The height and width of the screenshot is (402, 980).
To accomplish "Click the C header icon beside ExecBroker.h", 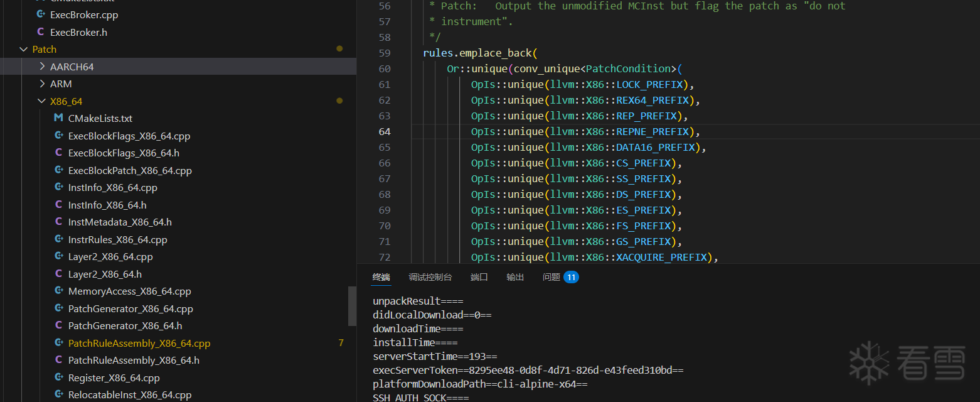I will click(41, 32).
